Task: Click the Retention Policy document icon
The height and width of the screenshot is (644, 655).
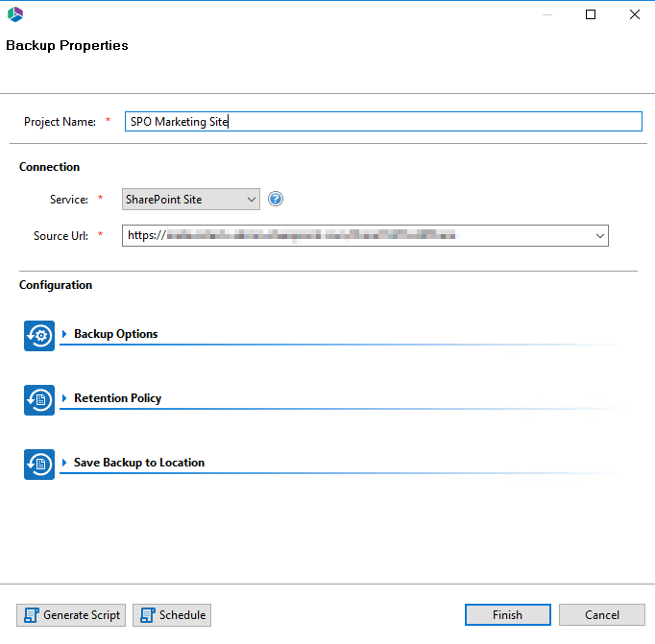Action: click(39, 400)
